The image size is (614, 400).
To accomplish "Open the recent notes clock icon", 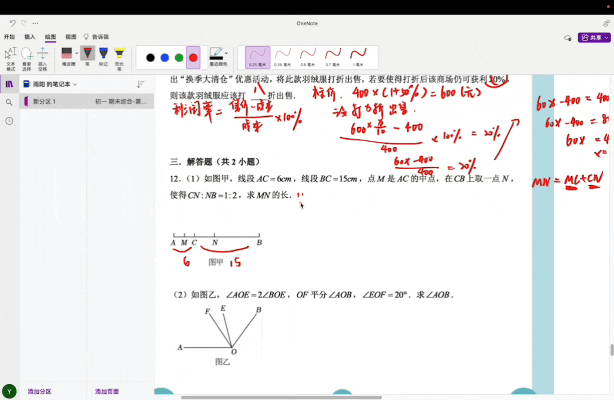I will [9, 121].
